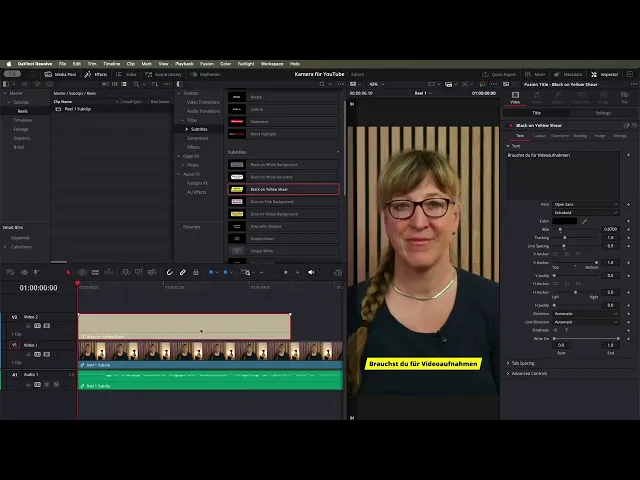Select Generators in effects toolbox
Viewport: 640px width, 480px height.
pos(198,138)
